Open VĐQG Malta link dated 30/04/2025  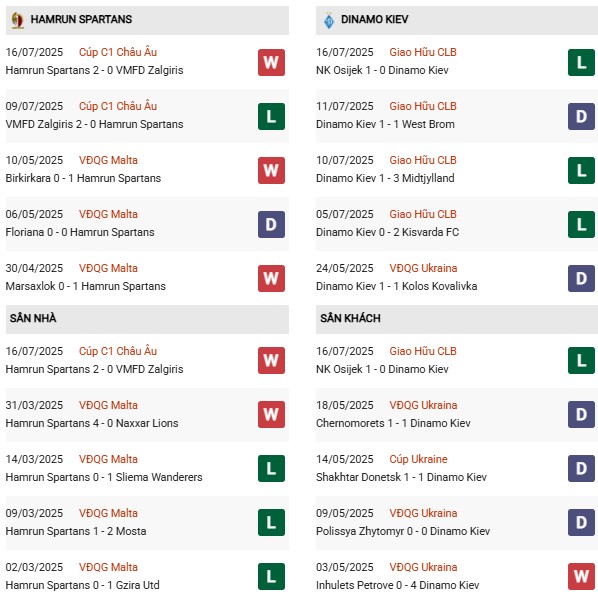(108, 268)
